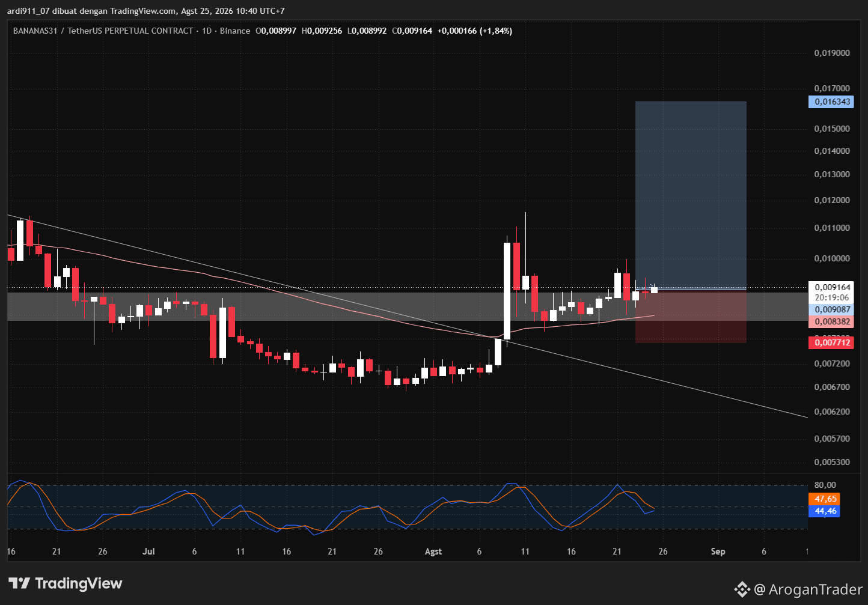Screen dimensions: 868x605
Task: Click the Jul label on time axis
Action: (148, 552)
